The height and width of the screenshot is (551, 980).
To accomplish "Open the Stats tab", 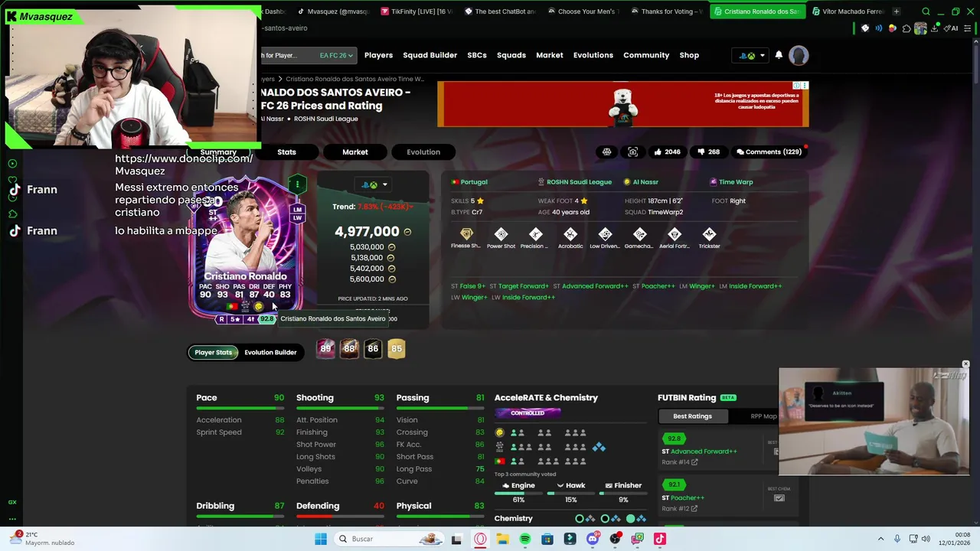I will [286, 152].
